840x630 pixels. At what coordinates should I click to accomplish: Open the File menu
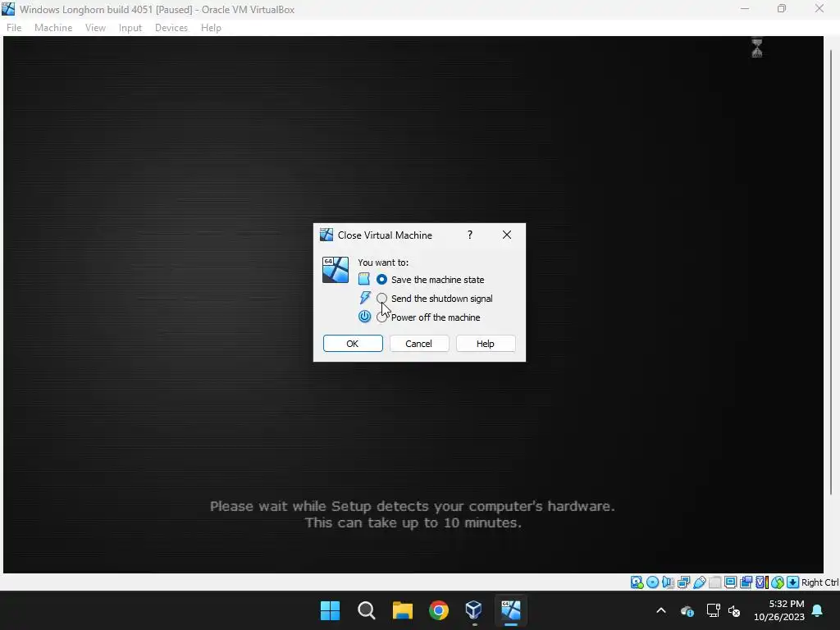[14, 28]
